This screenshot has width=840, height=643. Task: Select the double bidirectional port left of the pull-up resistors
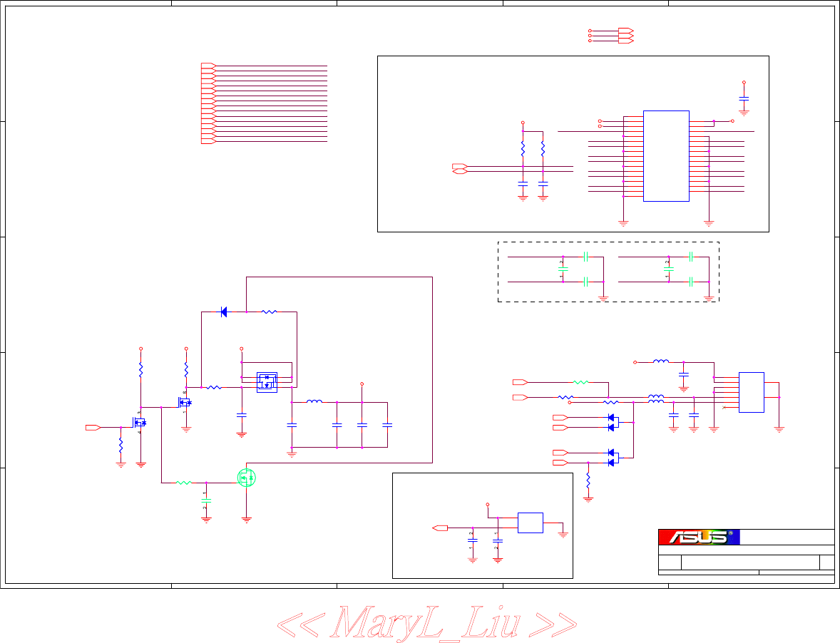click(460, 169)
